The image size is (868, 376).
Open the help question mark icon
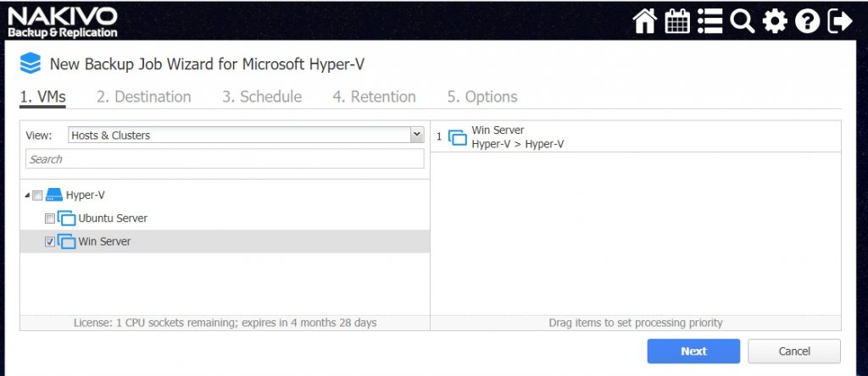point(807,22)
